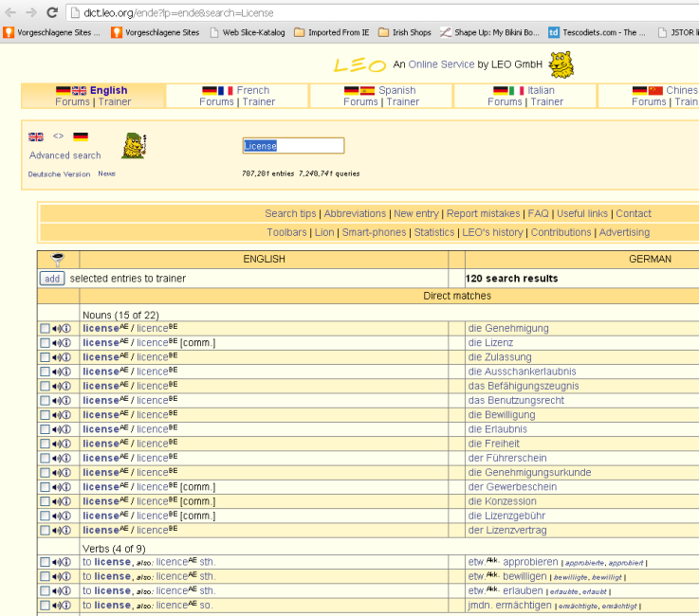This screenshot has height=616, width=699.
Task: Click the browser address bar URL
Action: 178,13
